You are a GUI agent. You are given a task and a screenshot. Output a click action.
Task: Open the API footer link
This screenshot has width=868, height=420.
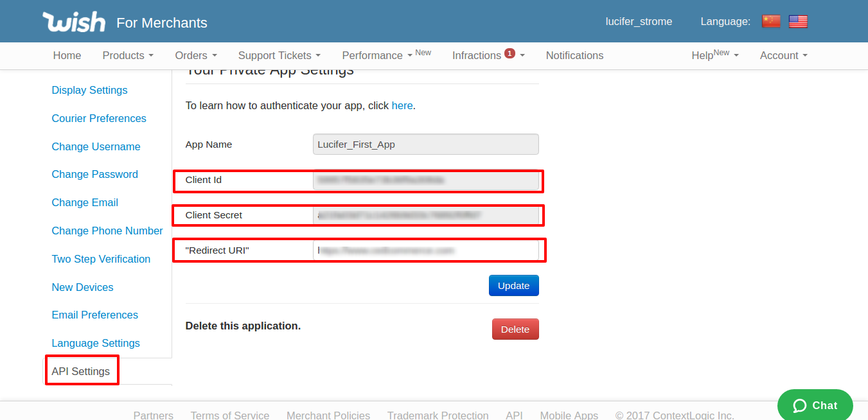514,416
